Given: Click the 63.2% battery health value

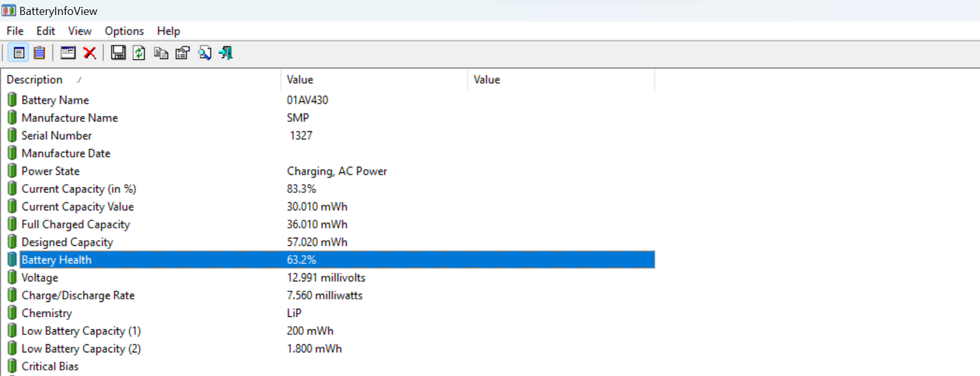Looking at the screenshot, I should coord(302,260).
